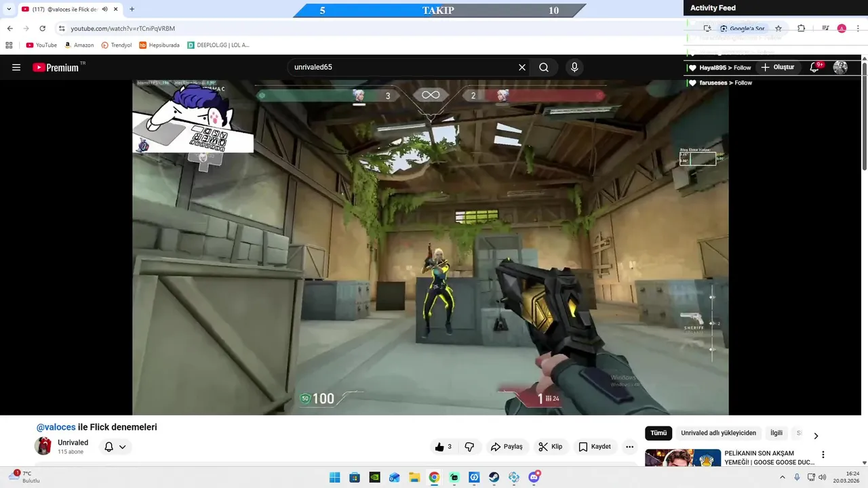Open Chrome profile avatar A
Image resolution: width=868 pixels, height=488 pixels.
point(842,28)
